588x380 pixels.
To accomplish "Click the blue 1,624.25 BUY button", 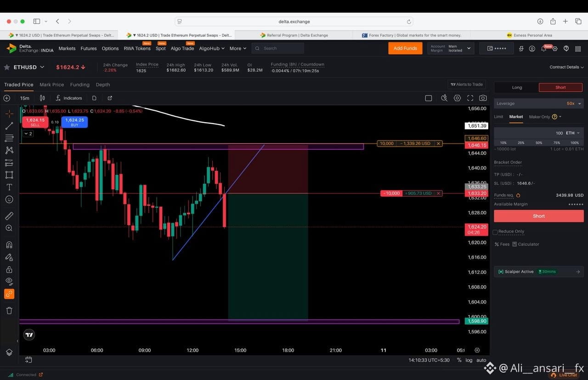I will coord(74,122).
